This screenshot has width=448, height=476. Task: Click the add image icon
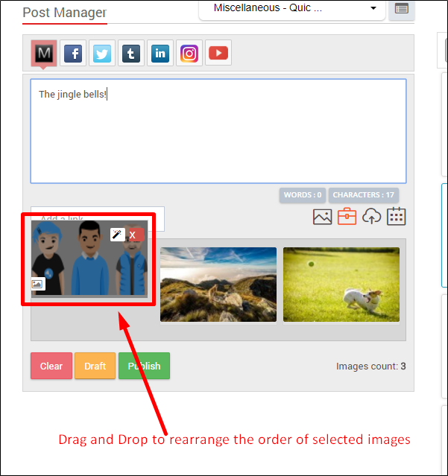322,217
